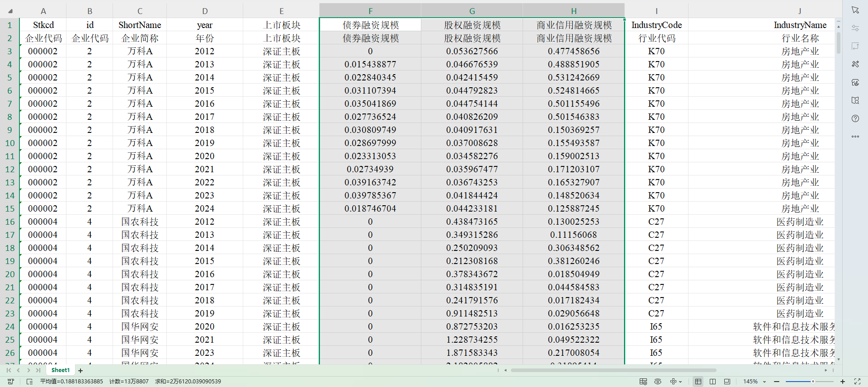The image size is (868, 387).
Task: Switch to normal view mode
Action: point(698,382)
